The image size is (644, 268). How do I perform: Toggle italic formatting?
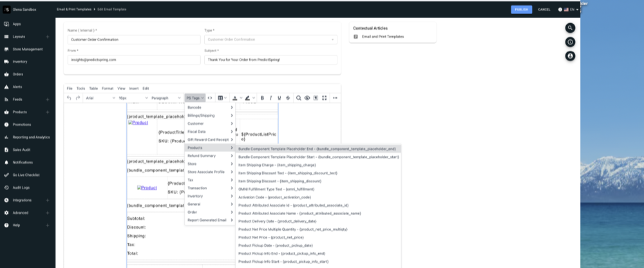click(270, 98)
